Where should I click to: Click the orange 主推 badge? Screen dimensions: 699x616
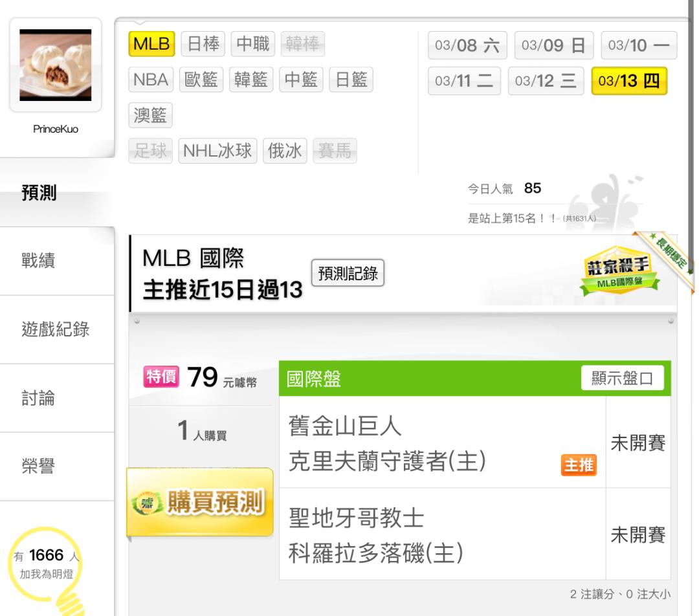[x=579, y=465]
